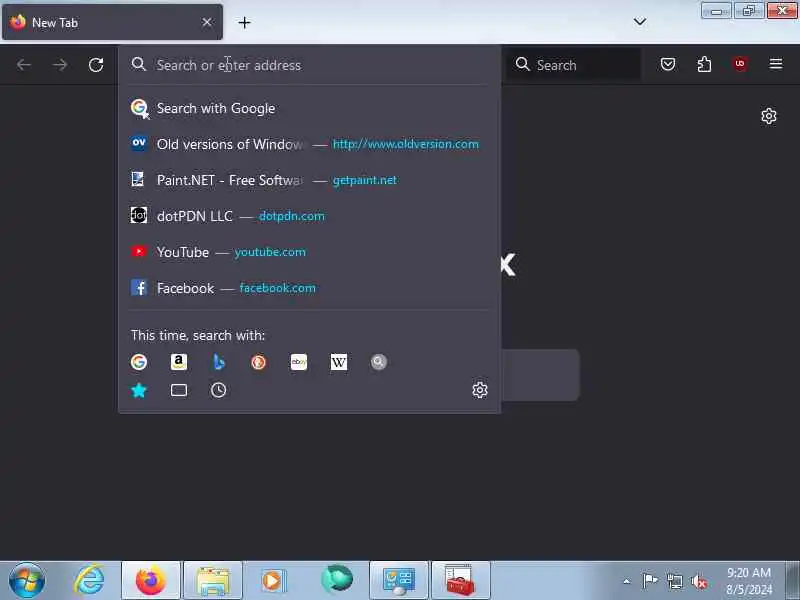The width and height of the screenshot is (800, 600).
Task: Open the Control Panel taskbar item
Action: point(398,580)
